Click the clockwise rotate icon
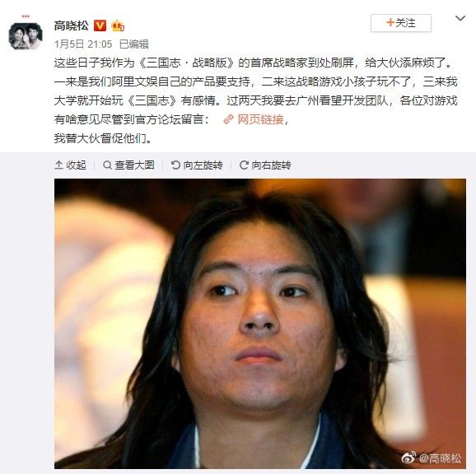This screenshot has width=476, height=474. 244,165
